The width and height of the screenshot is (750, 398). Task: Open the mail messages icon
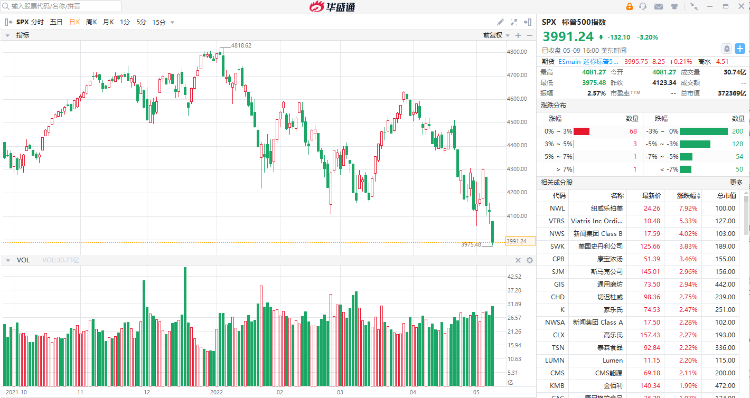click(x=659, y=6)
